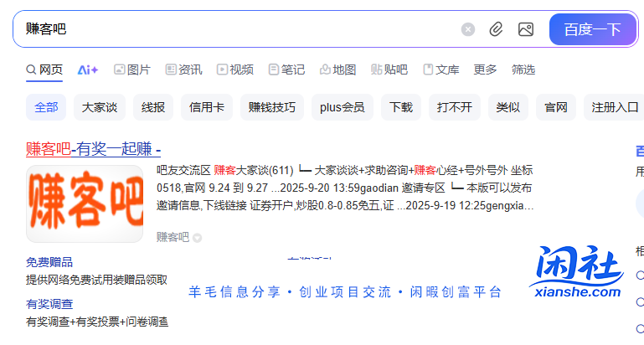
Task: Switch to the AI+ tab
Action: [88, 70]
